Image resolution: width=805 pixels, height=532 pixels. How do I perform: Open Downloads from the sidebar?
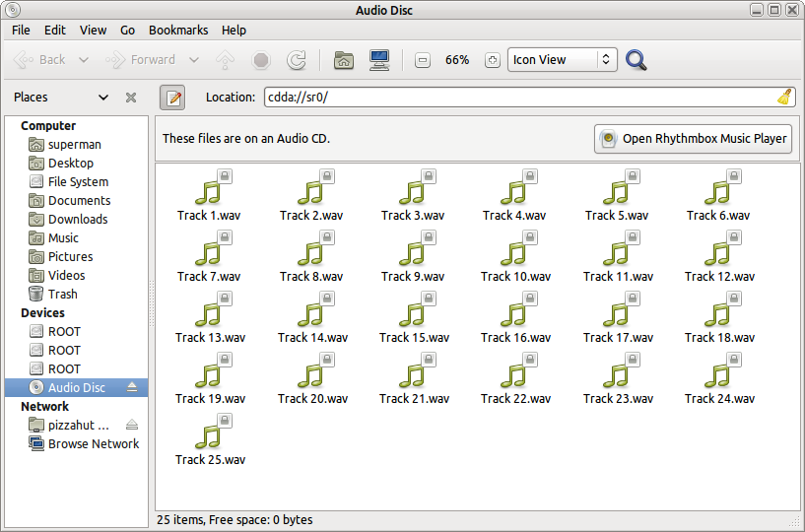click(77, 220)
